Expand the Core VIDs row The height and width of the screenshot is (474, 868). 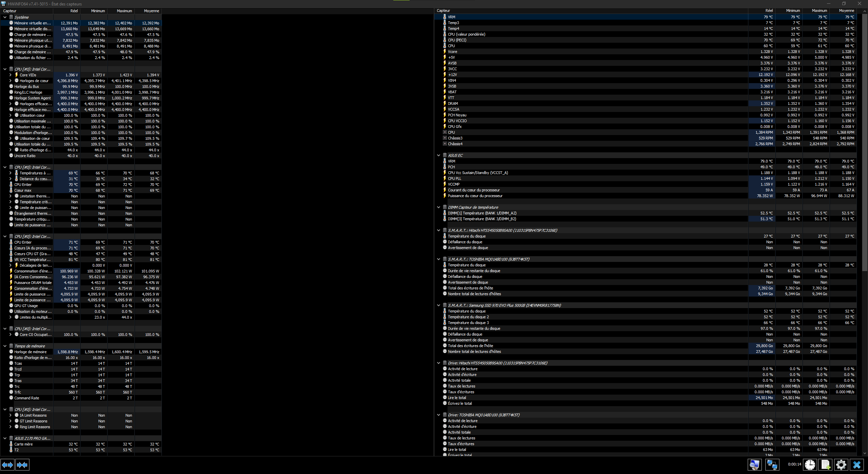(x=10, y=75)
